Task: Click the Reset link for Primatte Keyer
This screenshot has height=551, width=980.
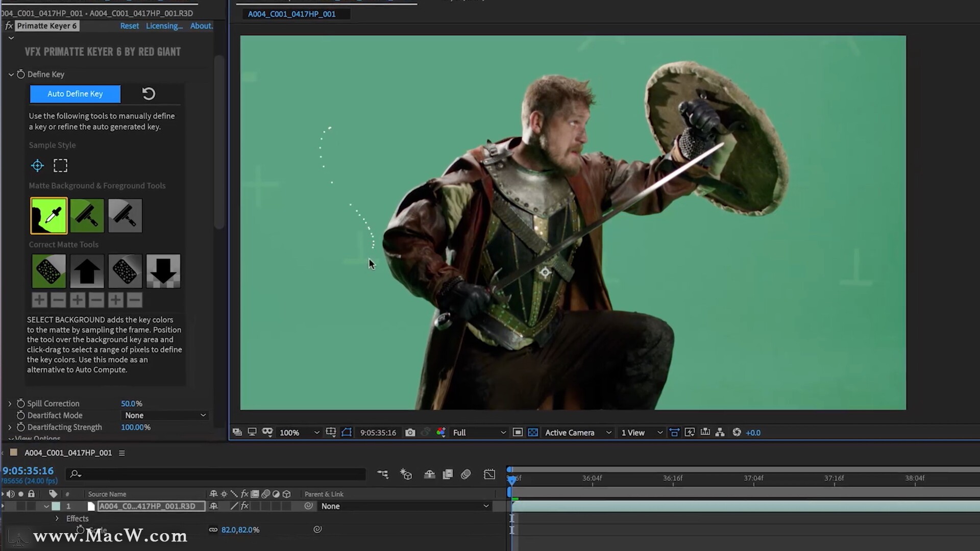Action: 129,26
